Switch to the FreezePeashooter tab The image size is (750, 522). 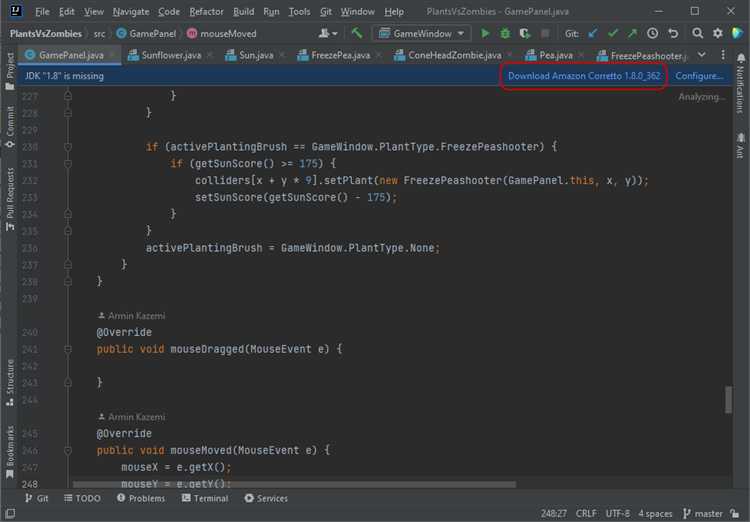coord(642,56)
